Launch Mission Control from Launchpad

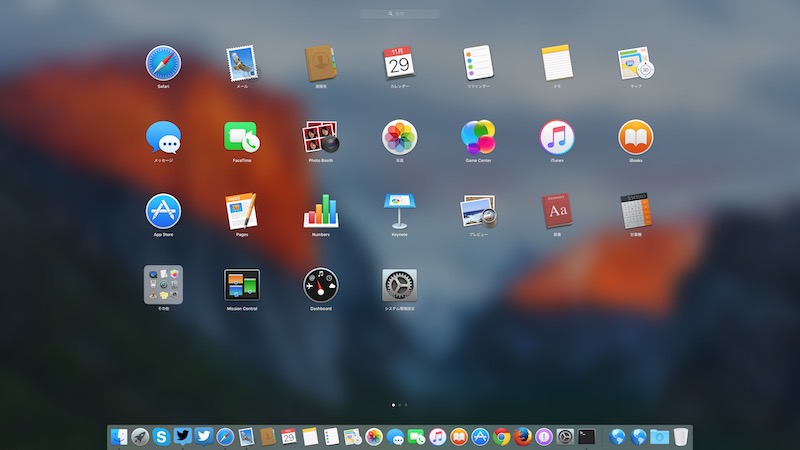coord(242,285)
